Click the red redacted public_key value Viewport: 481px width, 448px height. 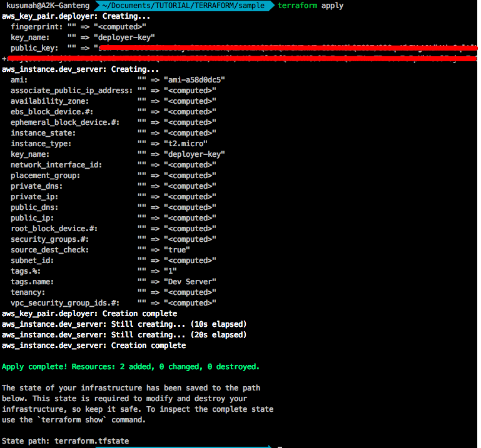(x=281, y=49)
